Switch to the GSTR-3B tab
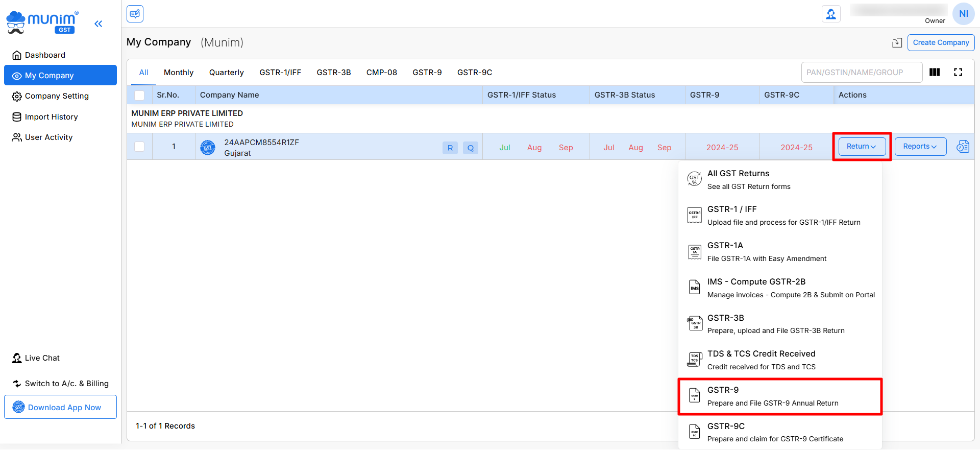The image size is (980, 450). click(334, 73)
